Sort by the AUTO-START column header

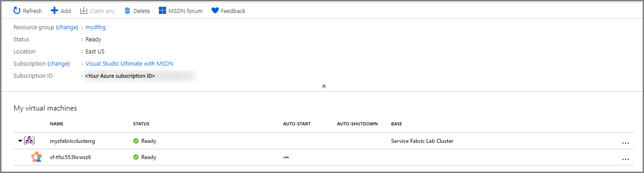(297, 124)
